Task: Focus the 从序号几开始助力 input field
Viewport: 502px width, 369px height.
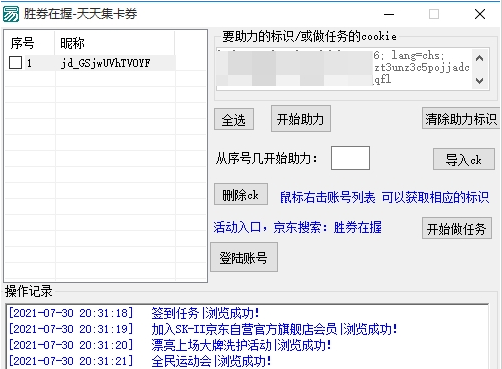Action: [350, 158]
